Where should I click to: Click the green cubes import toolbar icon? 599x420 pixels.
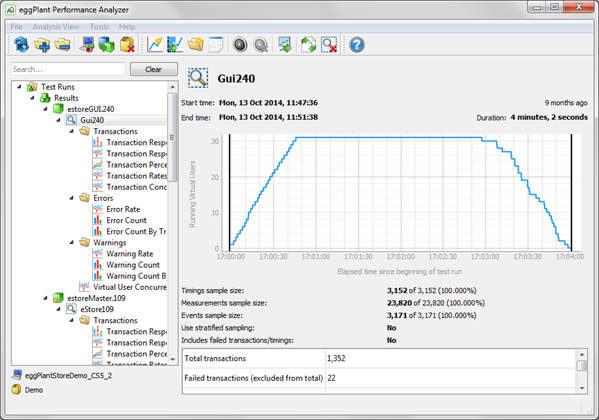tap(107, 45)
